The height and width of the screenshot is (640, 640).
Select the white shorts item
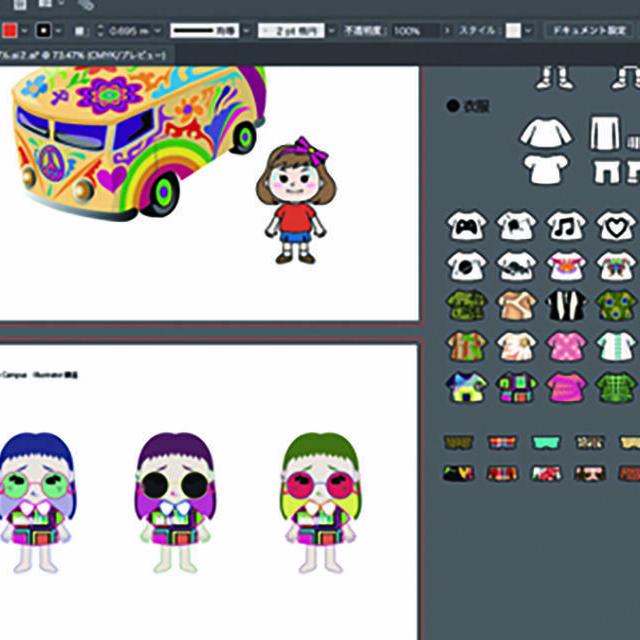coord(606,171)
